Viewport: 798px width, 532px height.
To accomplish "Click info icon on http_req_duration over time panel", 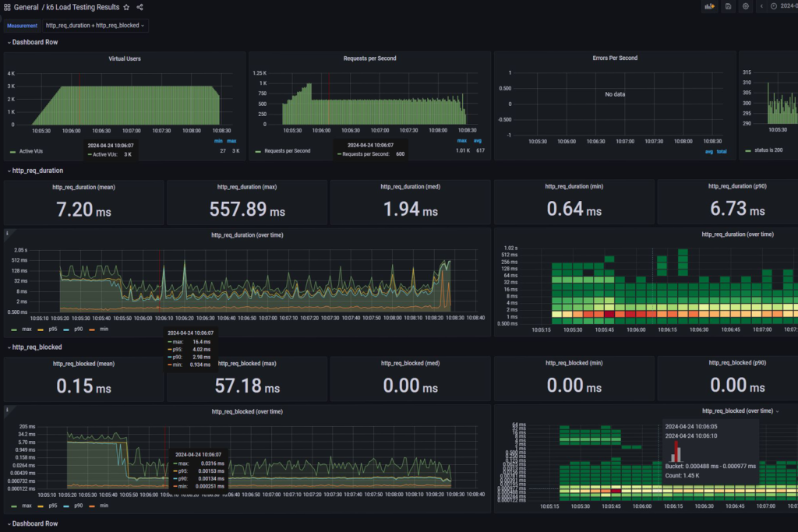I will pyautogui.click(x=7, y=233).
